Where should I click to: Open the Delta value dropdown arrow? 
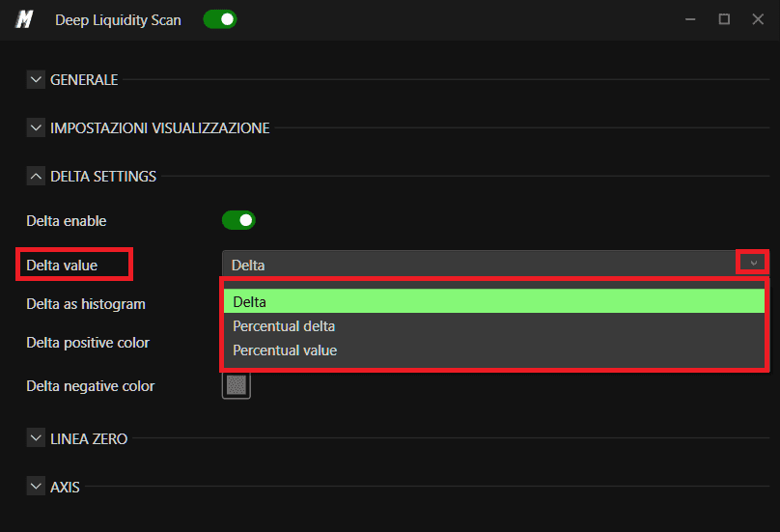click(x=754, y=263)
